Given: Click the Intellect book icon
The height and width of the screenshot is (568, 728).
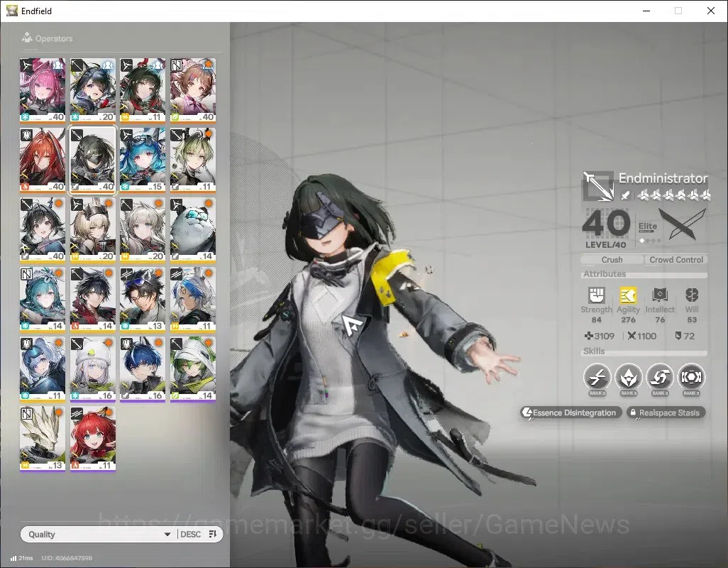Looking at the screenshot, I should 660,295.
